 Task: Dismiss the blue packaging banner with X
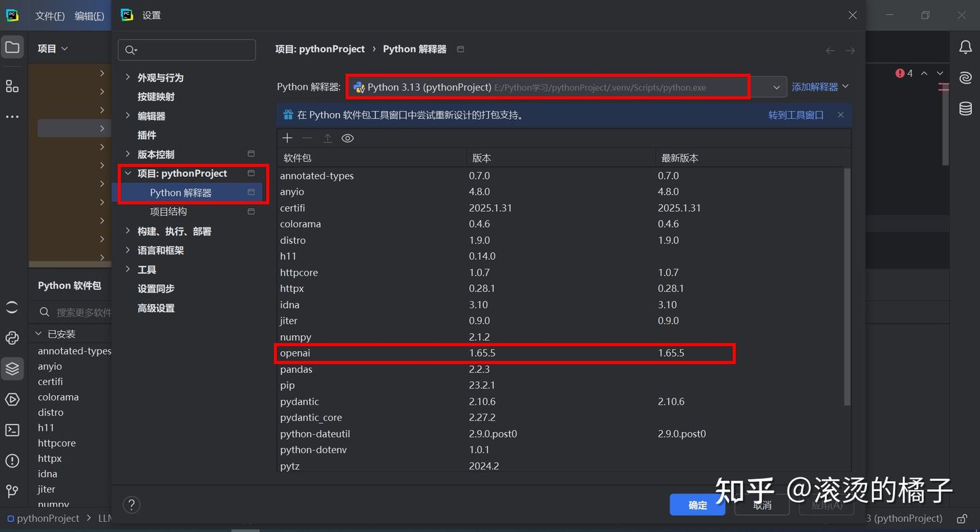coord(840,115)
